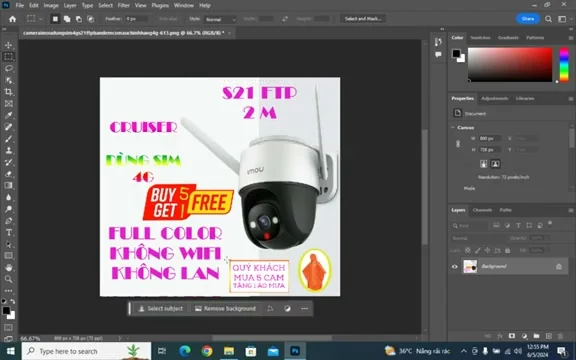Screen dimensions: 576x360
Task: Select the Move tool
Action: coord(8,45)
